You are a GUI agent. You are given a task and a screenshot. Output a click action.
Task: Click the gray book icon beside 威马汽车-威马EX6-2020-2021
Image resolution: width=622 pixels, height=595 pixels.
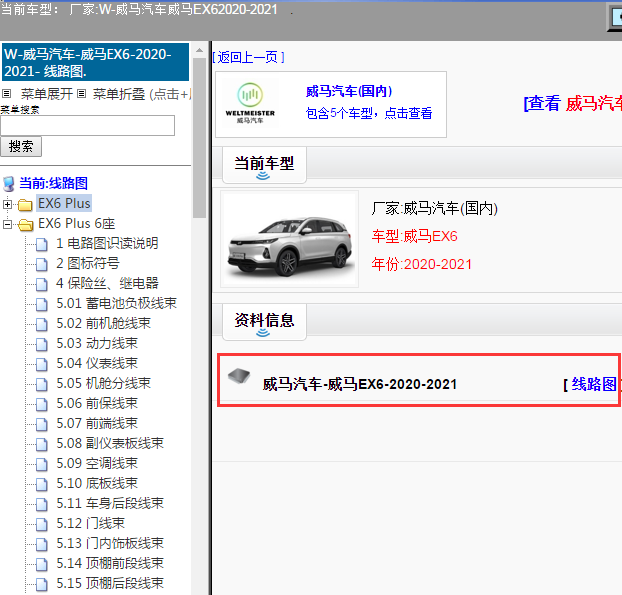point(239,376)
